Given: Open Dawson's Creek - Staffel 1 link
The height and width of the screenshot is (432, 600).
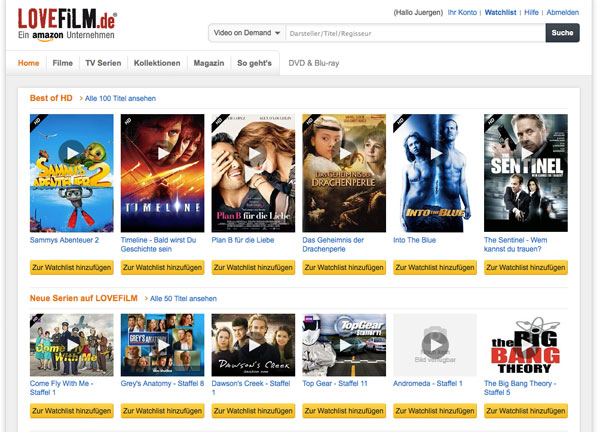Looking at the screenshot, I should click(251, 388).
